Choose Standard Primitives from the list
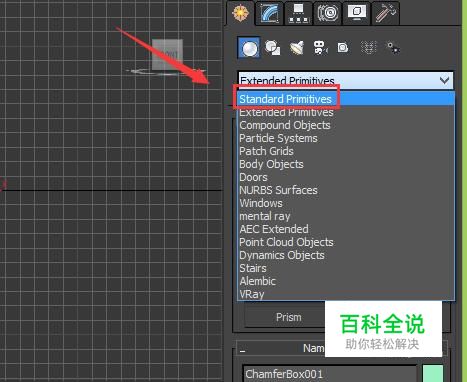The image size is (467, 382). (346, 99)
